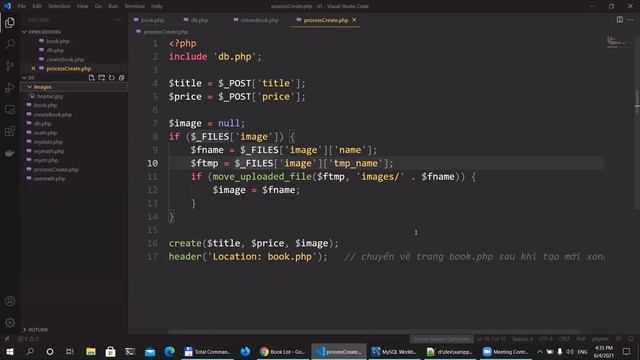Show hidden system tray icons
The image size is (640, 360).
540,351
